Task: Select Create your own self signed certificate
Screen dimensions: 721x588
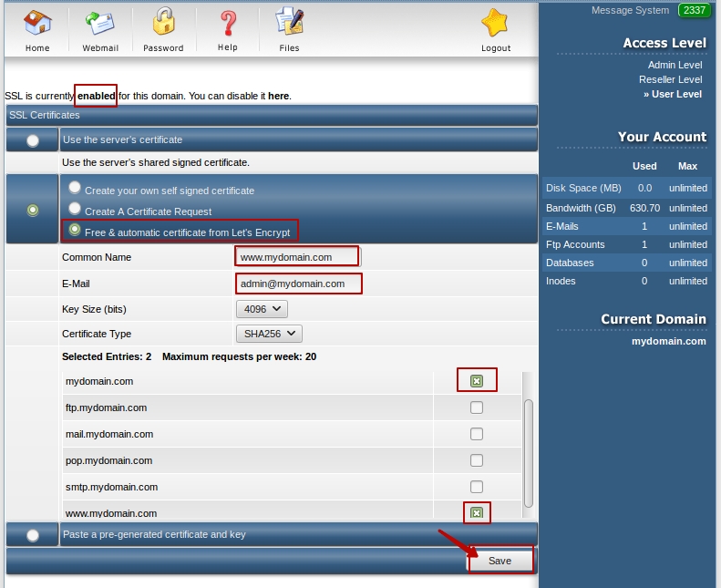Action: (76, 188)
